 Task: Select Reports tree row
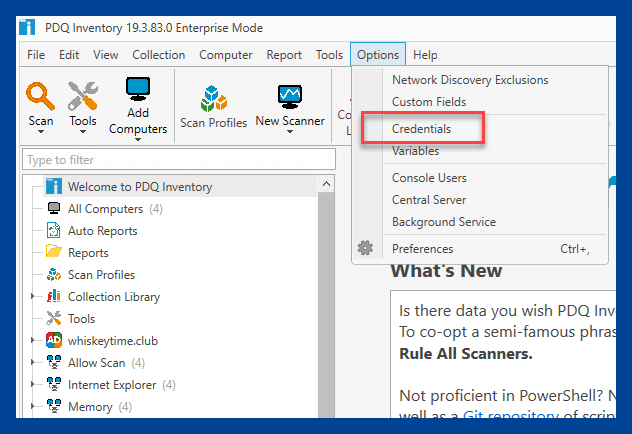point(88,253)
